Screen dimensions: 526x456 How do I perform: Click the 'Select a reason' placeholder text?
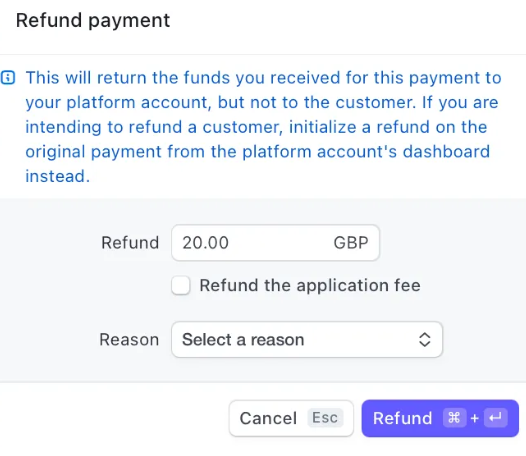pos(243,340)
